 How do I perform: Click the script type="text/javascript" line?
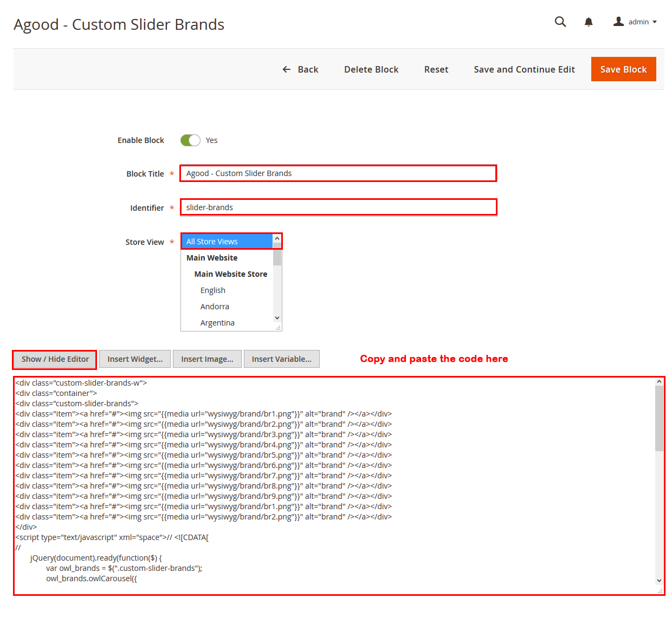pos(112,537)
